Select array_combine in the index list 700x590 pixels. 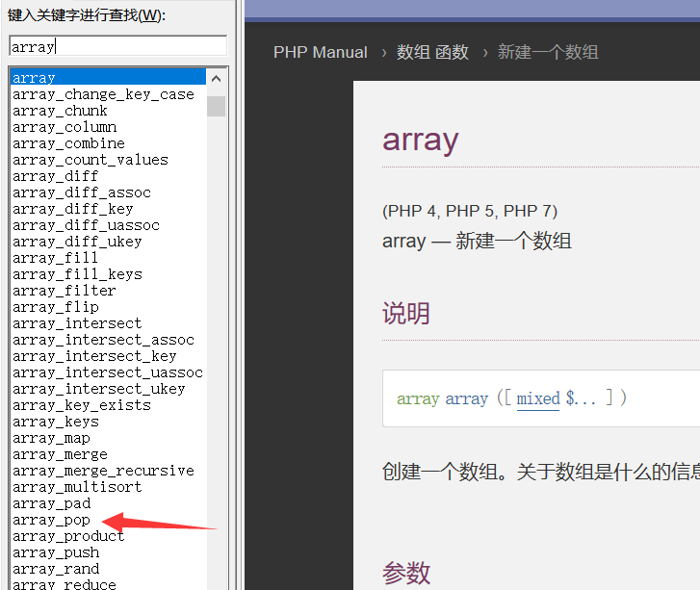pyautogui.click(x=68, y=143)
